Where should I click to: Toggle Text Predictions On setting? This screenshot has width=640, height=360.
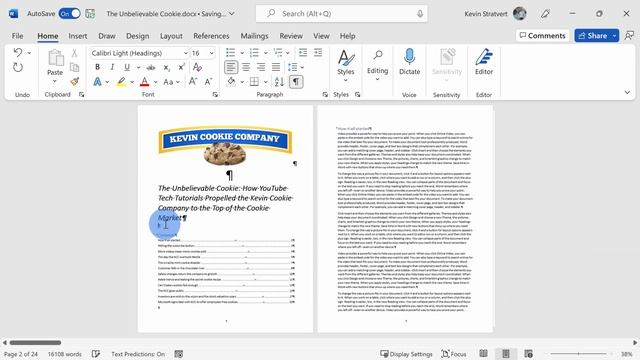pyautogui.click(x=138, y=354)
